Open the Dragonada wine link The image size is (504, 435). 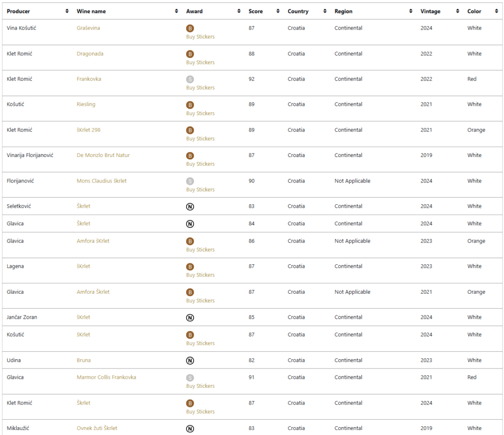90,54
